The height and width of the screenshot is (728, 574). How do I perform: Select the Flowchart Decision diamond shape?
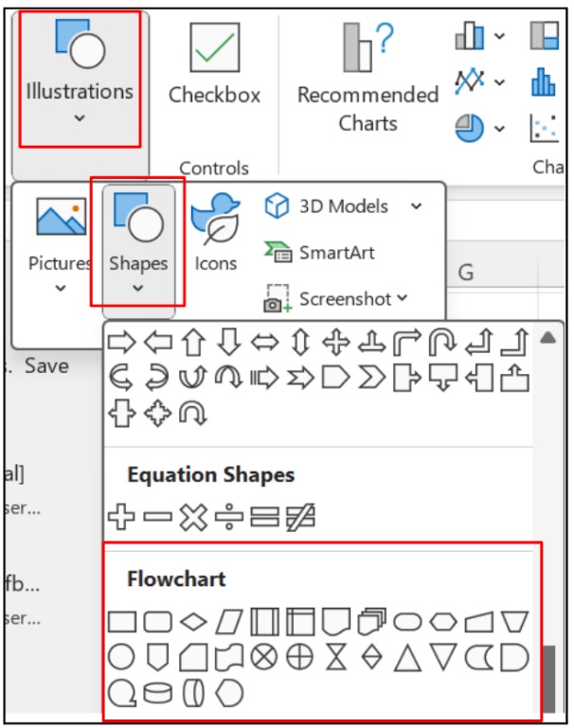coord(193,622)
